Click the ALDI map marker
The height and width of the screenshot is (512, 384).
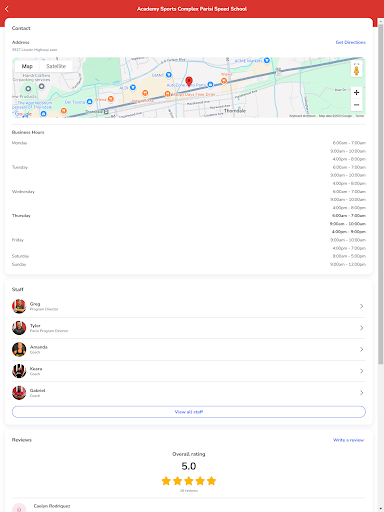coord(133,87)
